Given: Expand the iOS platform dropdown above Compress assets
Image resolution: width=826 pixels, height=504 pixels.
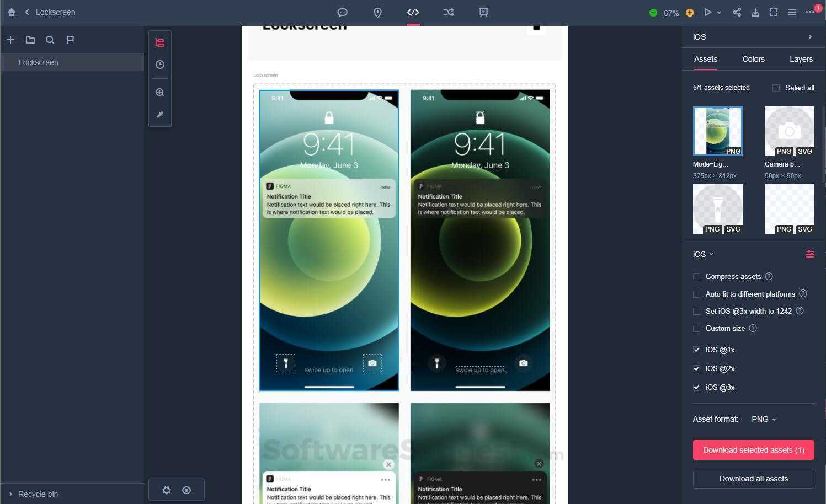Looking at the screenshot, I should pyautogui.click(x=702, y=254).
